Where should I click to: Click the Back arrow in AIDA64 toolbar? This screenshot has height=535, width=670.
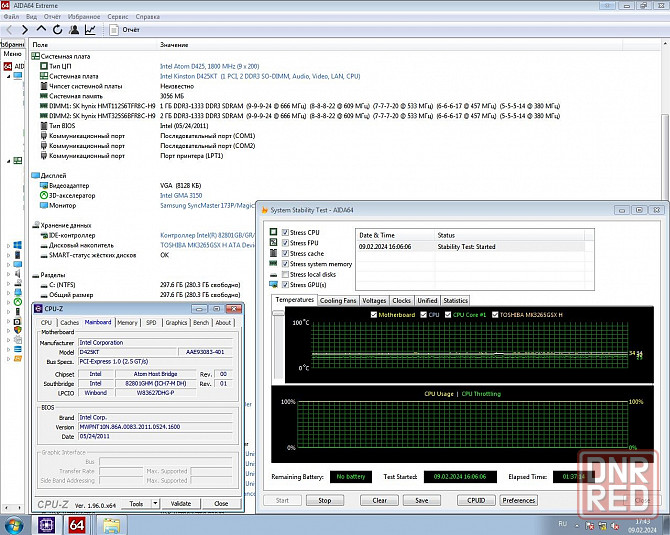[x=9, y=30]
